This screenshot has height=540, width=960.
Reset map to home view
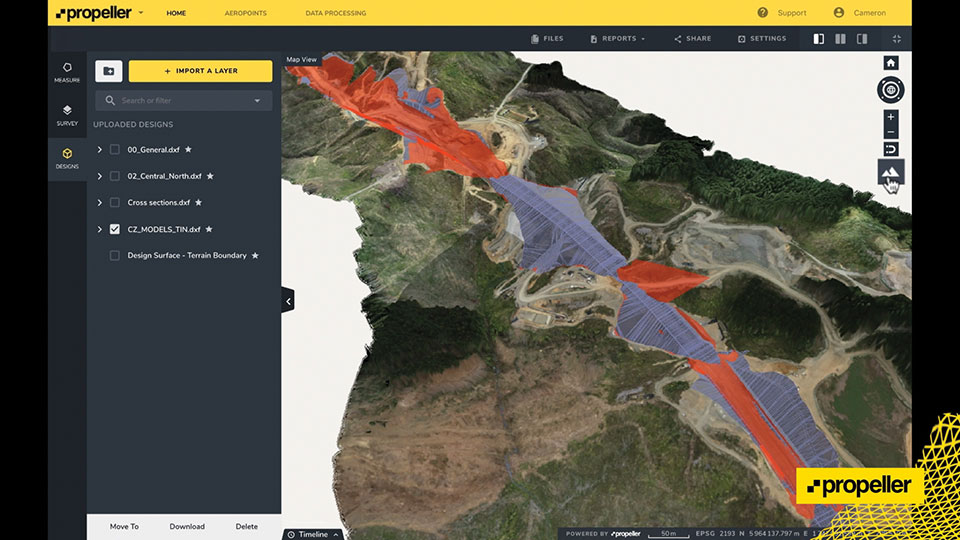[890, 63]
